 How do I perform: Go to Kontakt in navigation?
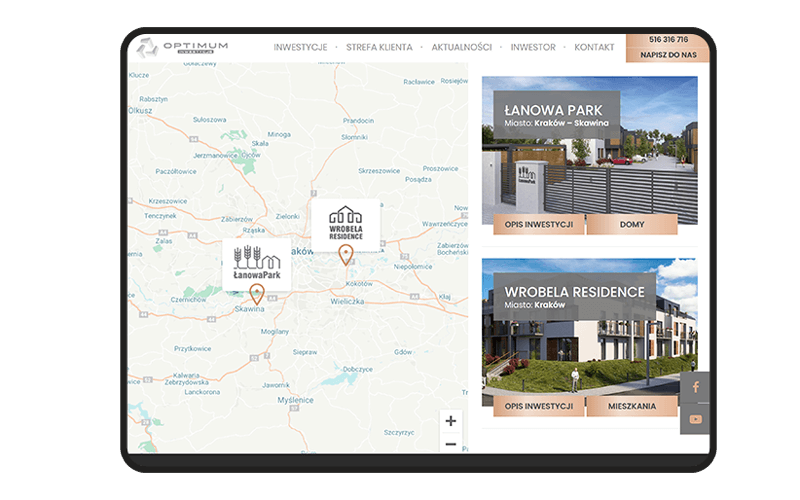pos(594,47)
